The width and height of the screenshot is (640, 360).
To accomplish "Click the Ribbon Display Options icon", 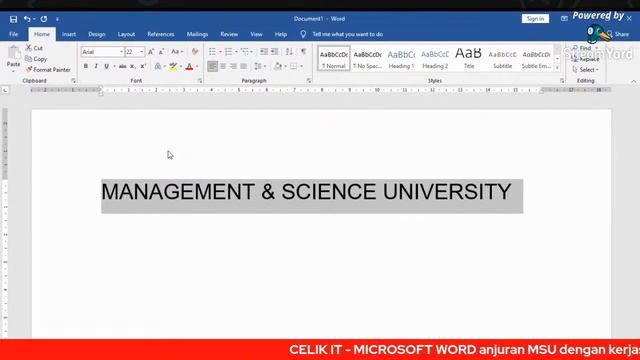I will tap(564, 19).
